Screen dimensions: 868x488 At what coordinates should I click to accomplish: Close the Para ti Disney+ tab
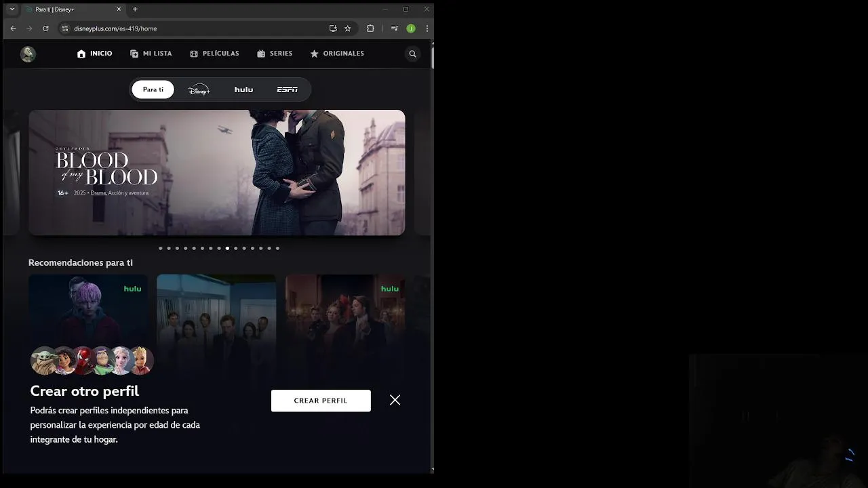119,9
